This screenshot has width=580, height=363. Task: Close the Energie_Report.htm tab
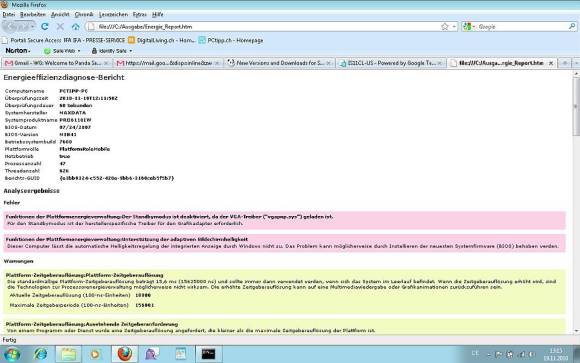[x=551, y=63]
